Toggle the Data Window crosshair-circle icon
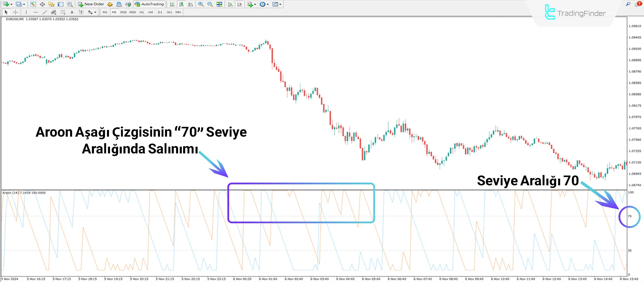 tap(42, 4)
